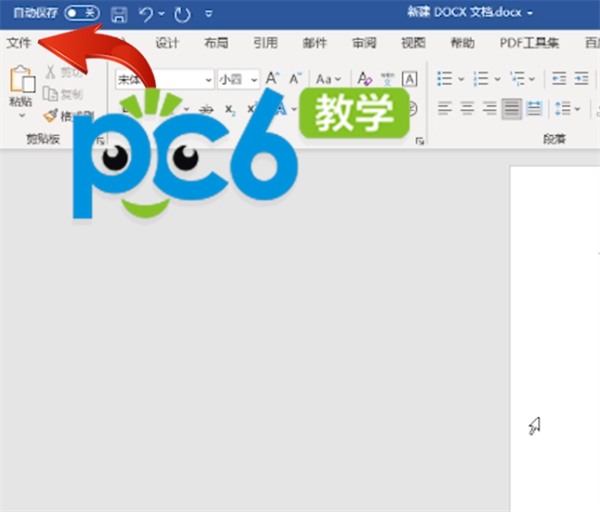Click the 复制 Copy button
Screen dimensions: 600x512
point(63,94)
